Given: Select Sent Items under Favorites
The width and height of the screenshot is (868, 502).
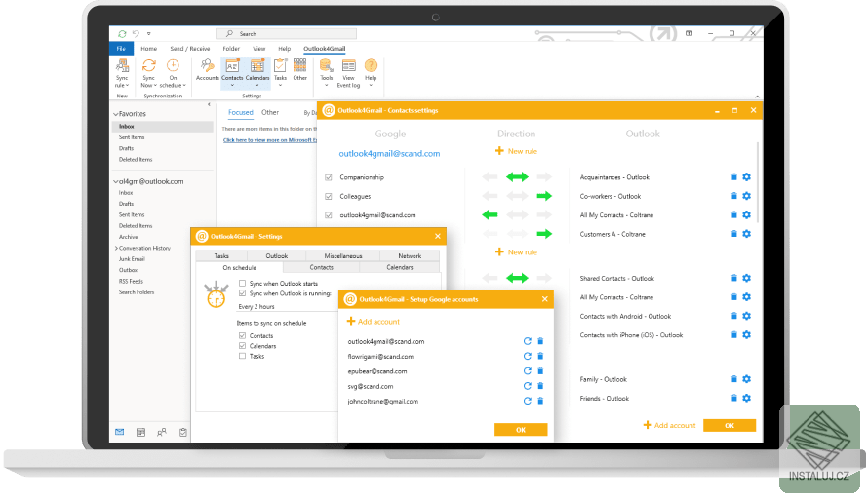Looking at the screenshot, I should point(132,137).
